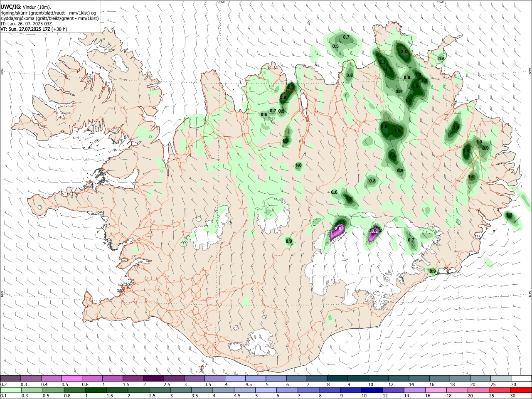Pick the white snow swatch at 30
Viewport: 532px width, 399px height.
pyautogui.click(x=521, y=379)
